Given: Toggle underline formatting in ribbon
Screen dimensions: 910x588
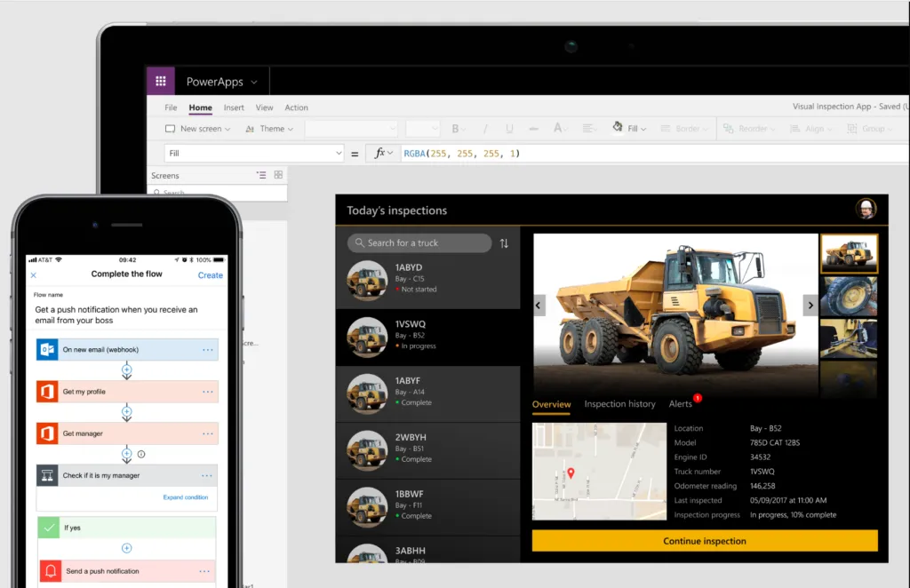Looking at the screenshot, I should (509, 129).
